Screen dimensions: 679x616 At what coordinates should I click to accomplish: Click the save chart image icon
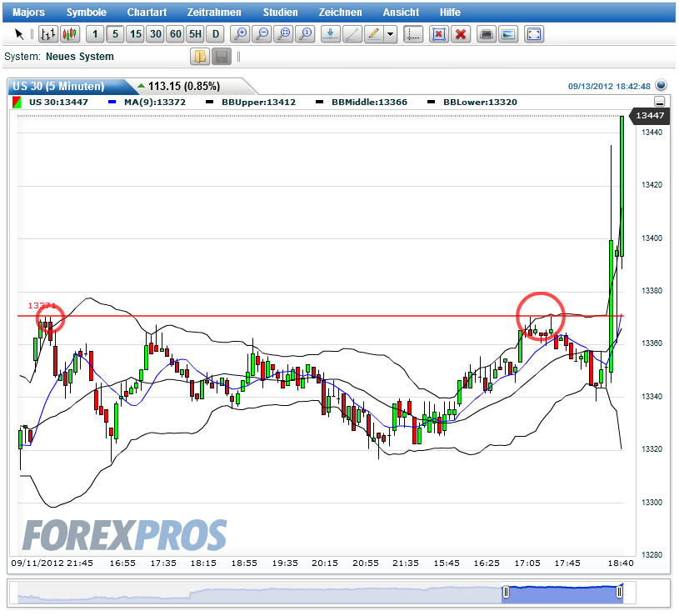[x=507, y=34]
